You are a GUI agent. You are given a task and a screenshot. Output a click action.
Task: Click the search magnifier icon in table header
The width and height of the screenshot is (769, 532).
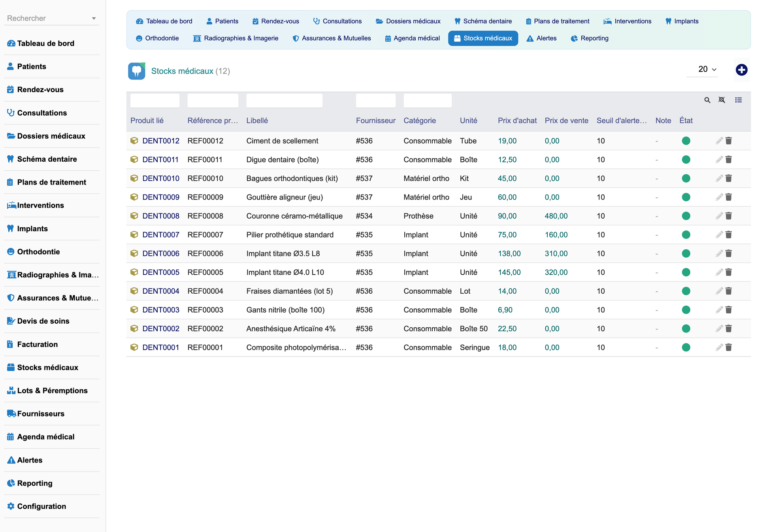click(707, 100)
